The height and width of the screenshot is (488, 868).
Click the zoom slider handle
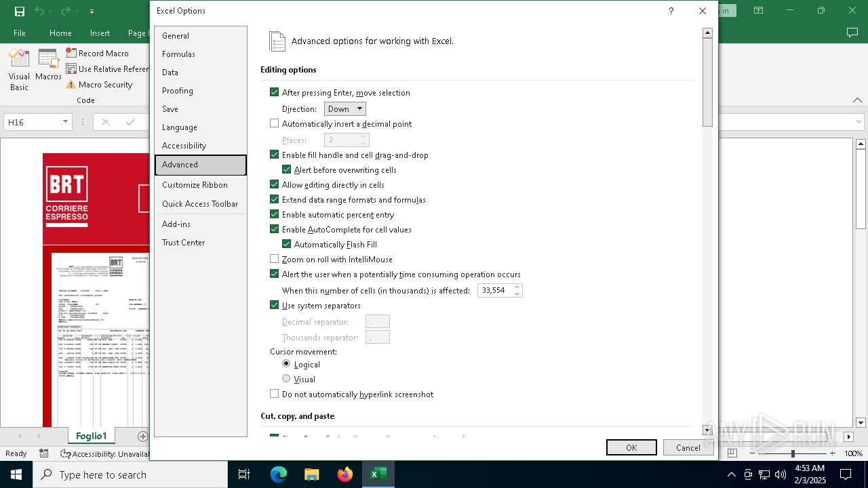click(793, 453)
